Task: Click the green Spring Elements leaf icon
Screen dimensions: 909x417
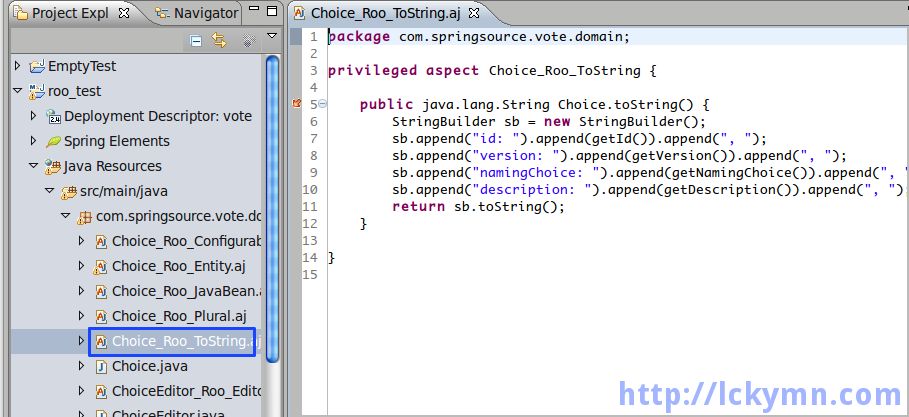Action: pyautogui.click(x=53, y=141)
